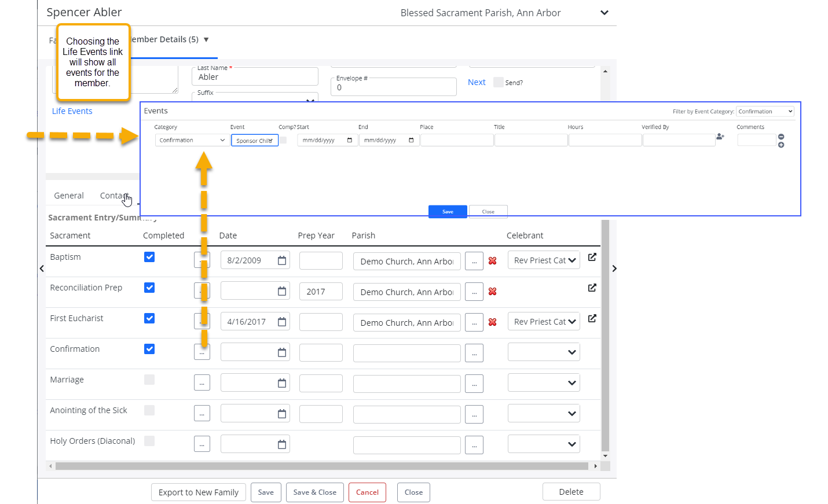The height and width of the screenshot is (504, 828).
Task: Click the Last Name field containing Abler
Action: pos(255,76)
